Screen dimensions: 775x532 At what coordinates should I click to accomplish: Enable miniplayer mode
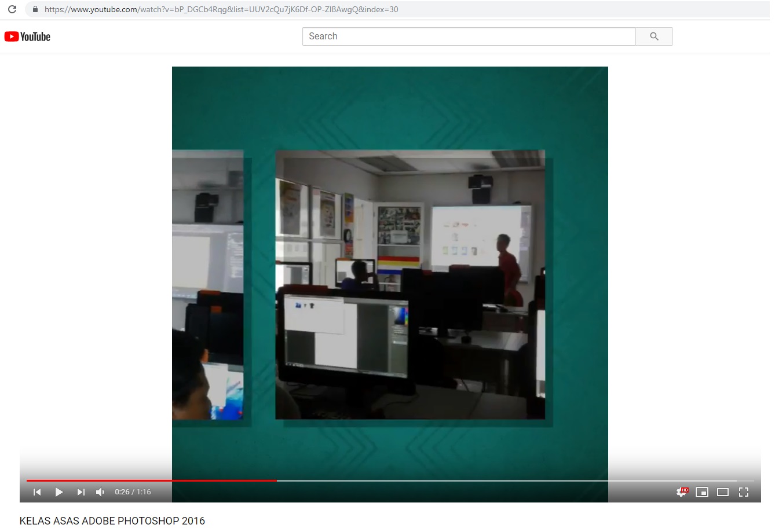(702, 492)
